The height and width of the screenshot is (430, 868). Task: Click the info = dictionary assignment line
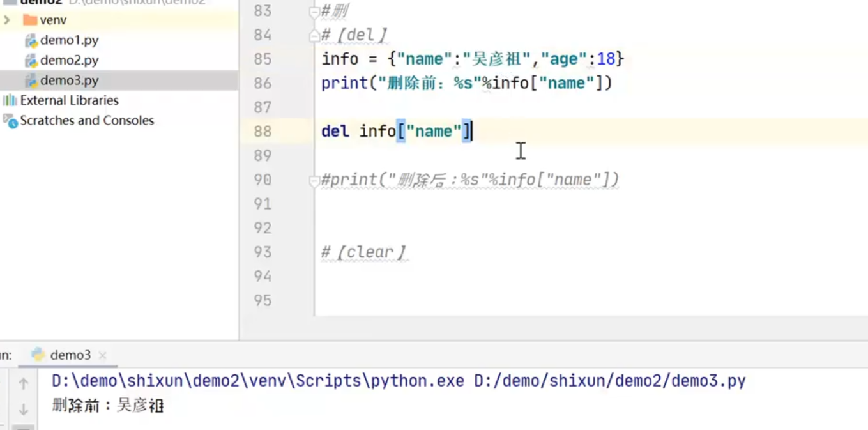473,59
